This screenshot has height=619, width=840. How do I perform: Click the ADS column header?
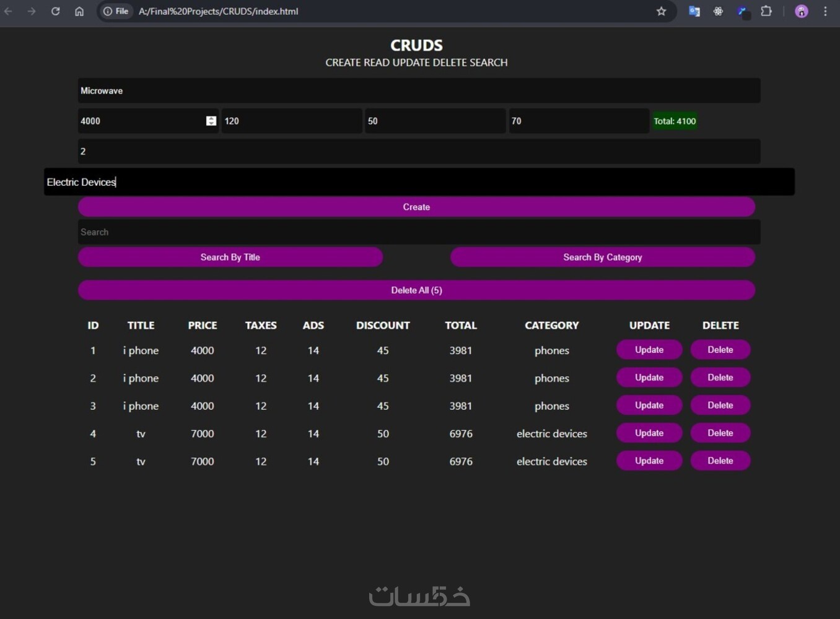pos(313,325)
